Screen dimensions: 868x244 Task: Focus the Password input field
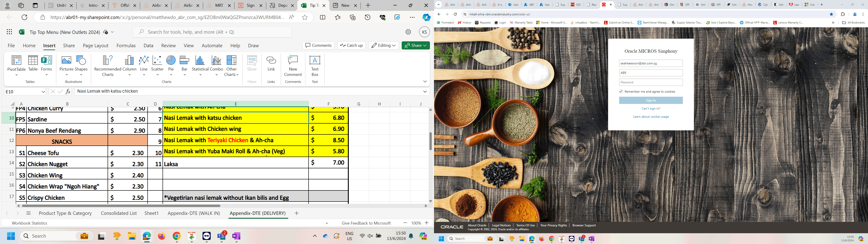[651, 82]
